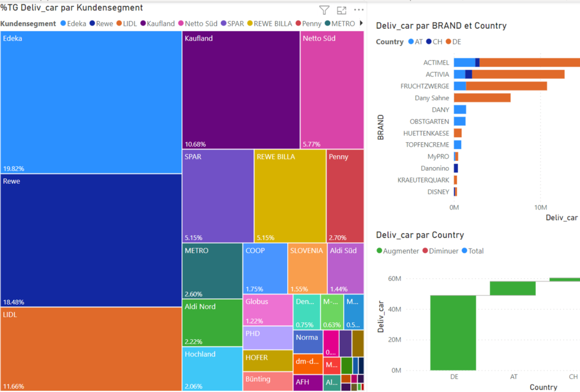The width and height of the screenshot is (580, 392).
Task: Click the MyPRO brand axis label
Action: pyautogui.click(x=438, y=156)
